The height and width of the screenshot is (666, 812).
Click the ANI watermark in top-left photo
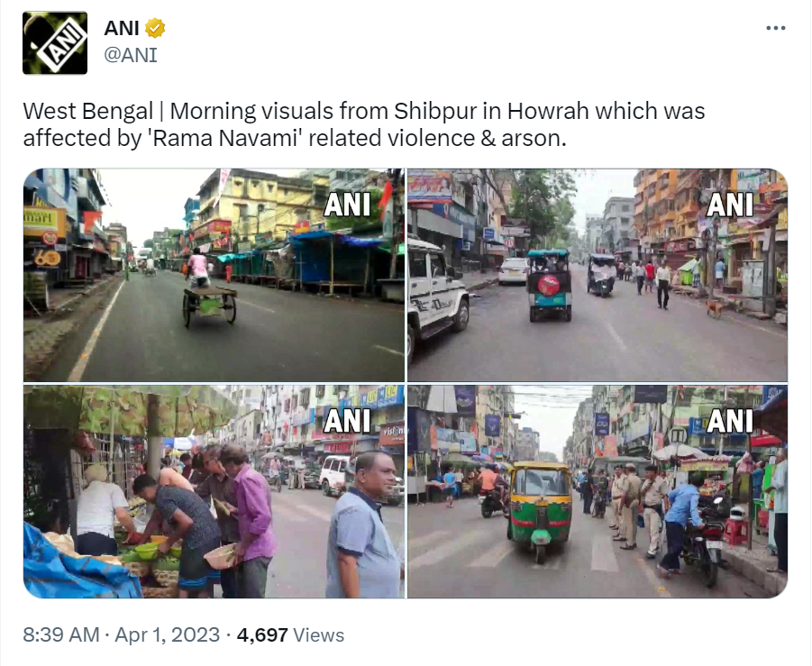pos(347,204)
